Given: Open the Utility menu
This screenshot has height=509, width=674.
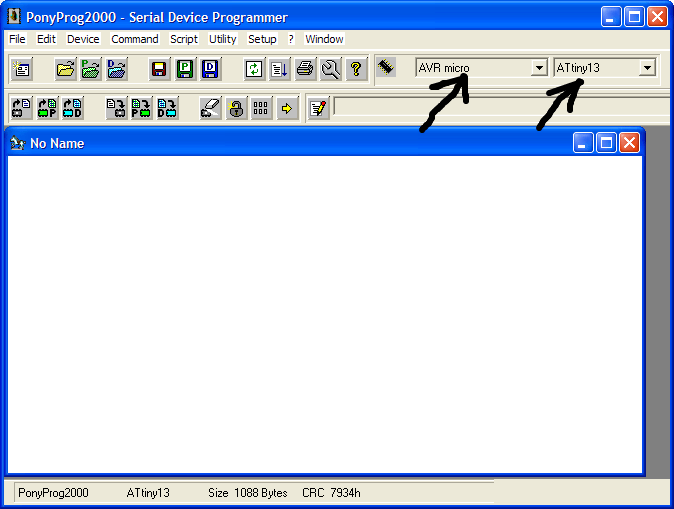Looking at the screenshot, I should tap(223, 39).
